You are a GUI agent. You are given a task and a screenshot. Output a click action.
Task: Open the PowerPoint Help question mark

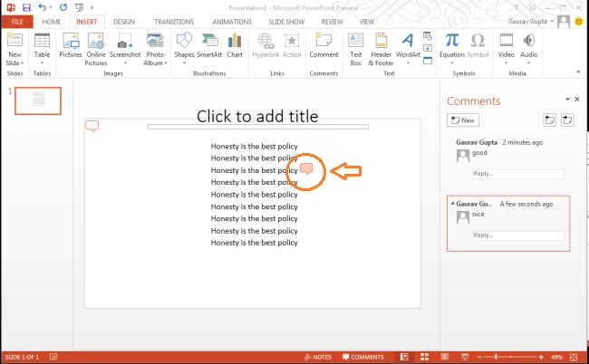(517, 7)
